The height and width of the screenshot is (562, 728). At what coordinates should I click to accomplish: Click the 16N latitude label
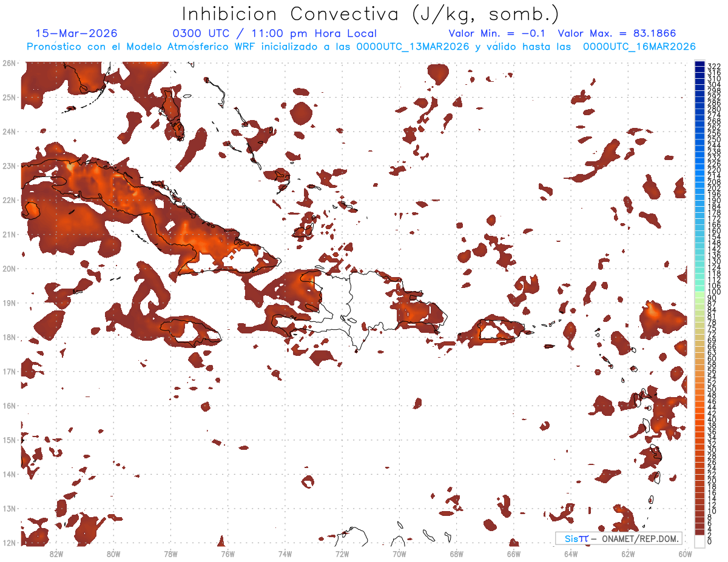8,406
